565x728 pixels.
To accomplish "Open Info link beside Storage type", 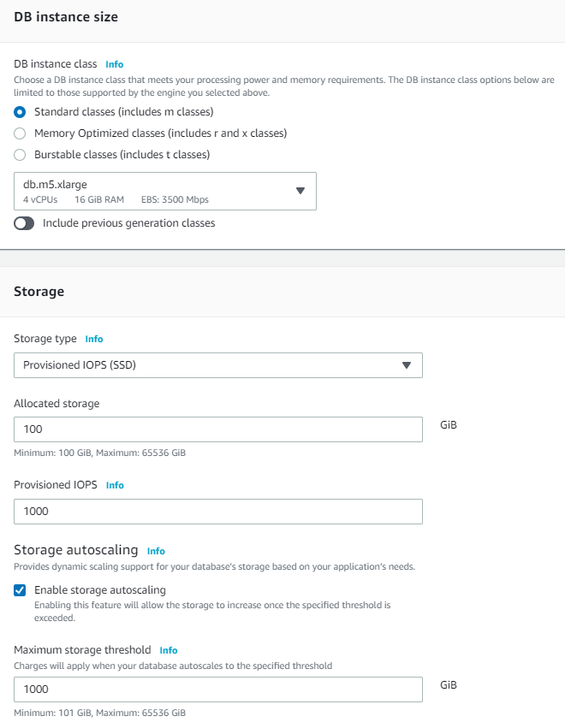I will pos(94,339).
